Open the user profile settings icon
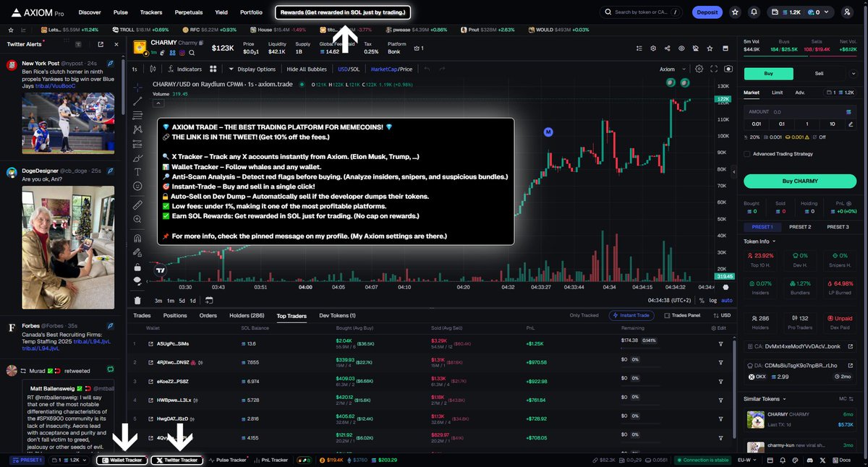Viewport: 868px width, 467px height. (846, 12)
